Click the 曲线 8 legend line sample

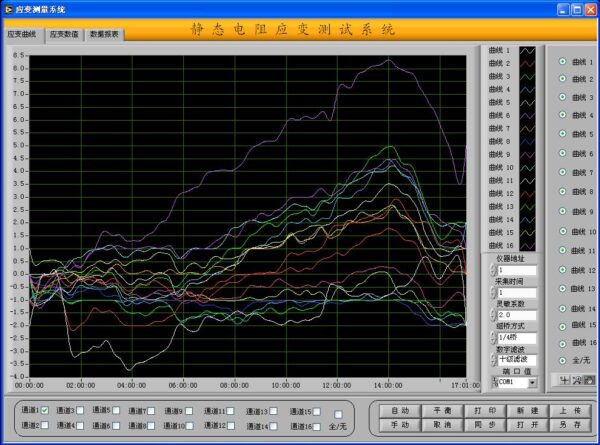(527, 141)
